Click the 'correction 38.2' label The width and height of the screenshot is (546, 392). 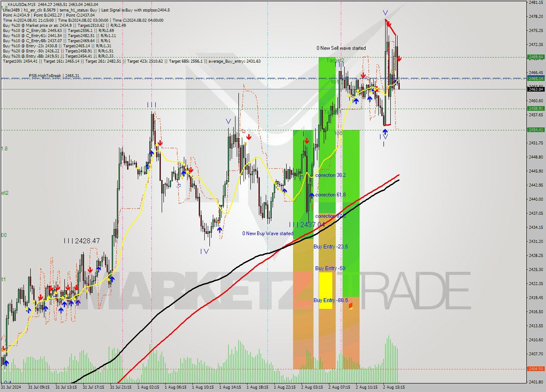[x=331, y=175]
